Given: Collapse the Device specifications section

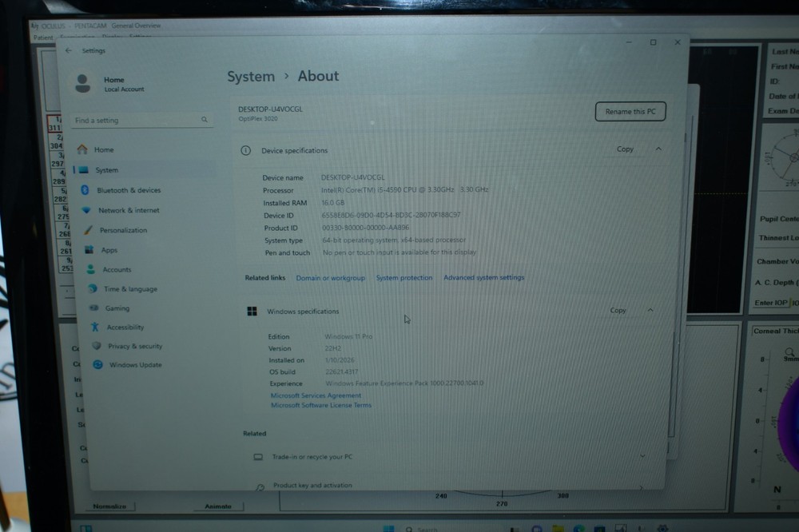Looking at the screenshot, I should 658,149.
